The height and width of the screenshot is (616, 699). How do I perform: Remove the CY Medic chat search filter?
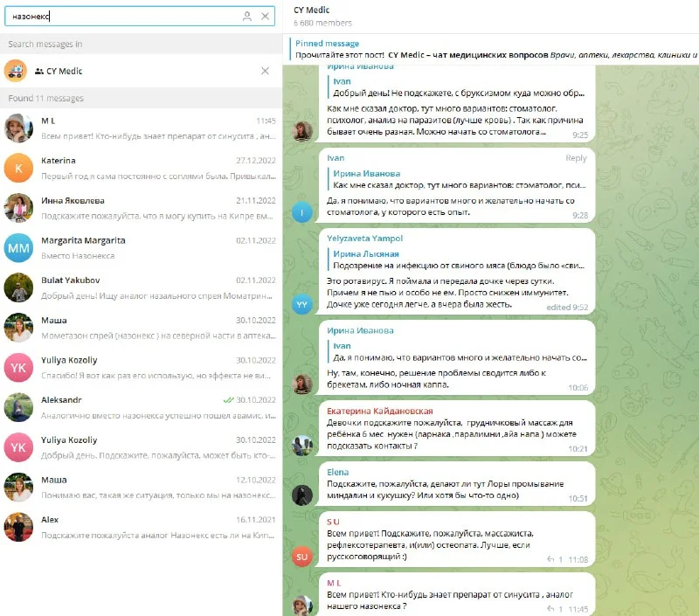pos(265,72)
